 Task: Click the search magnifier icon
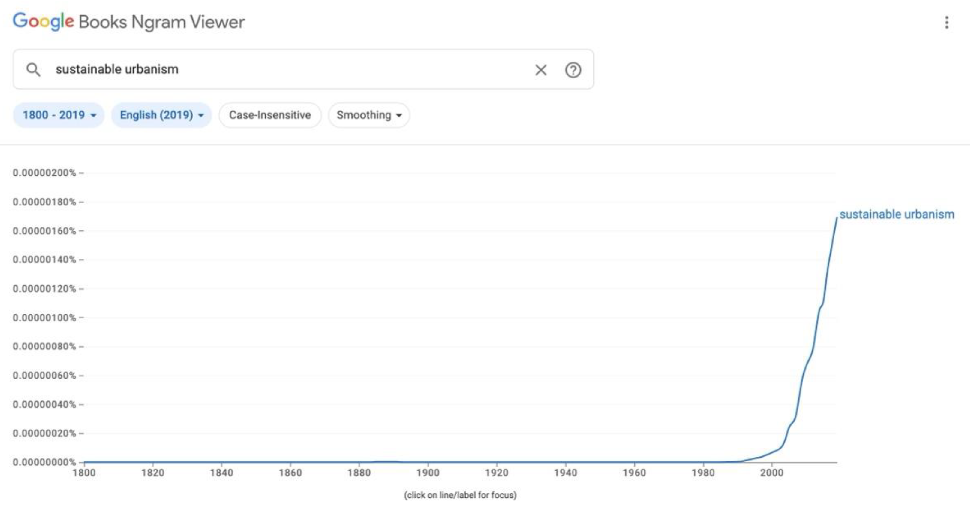click(33, 70)
